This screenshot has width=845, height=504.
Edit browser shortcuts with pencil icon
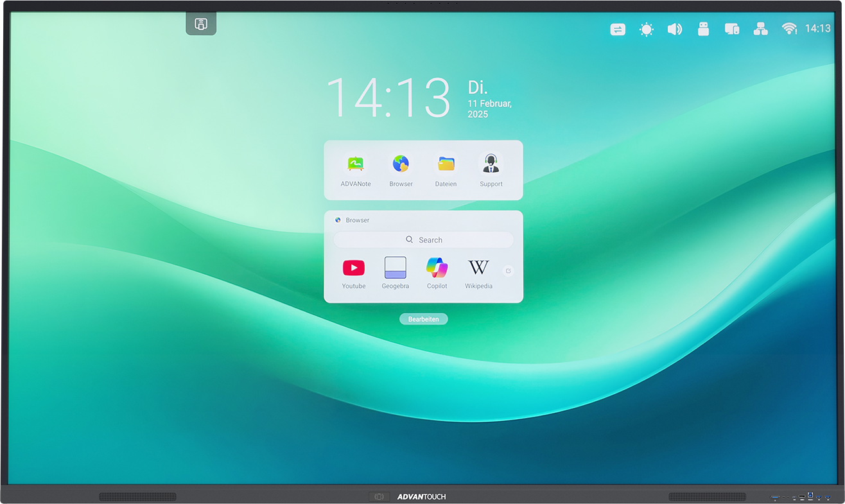click(x=508, y=271)
